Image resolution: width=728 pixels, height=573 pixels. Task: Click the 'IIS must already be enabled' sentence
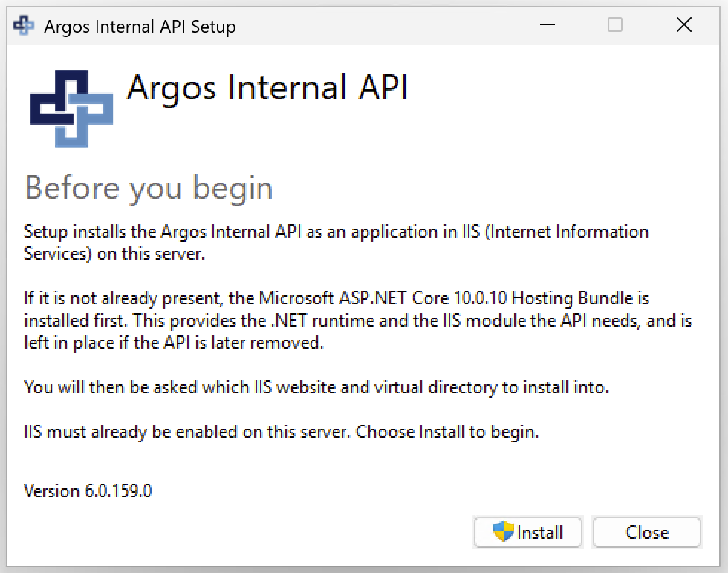point(282,432)
